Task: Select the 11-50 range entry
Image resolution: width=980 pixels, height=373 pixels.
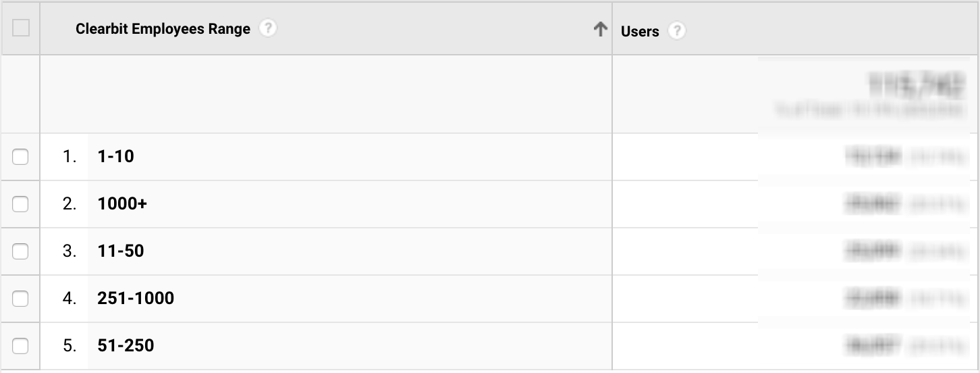Action: tap(121, 251)
